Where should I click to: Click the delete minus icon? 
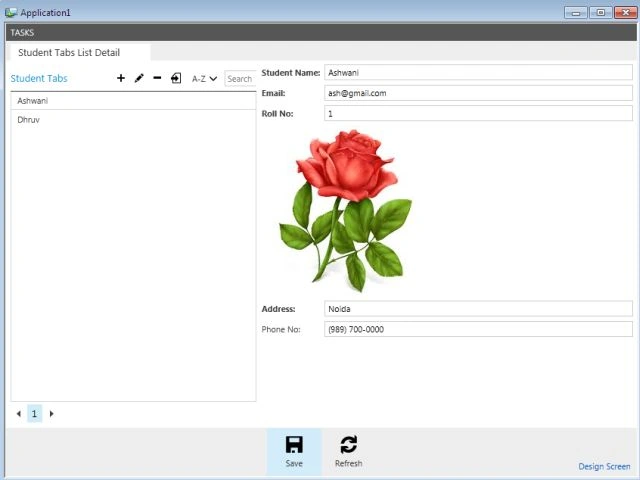tap(157, 78)
